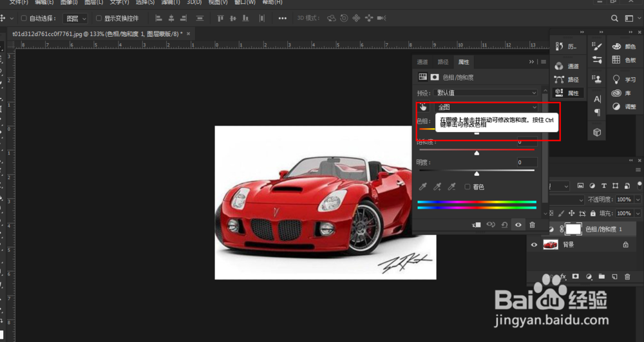Click the 明度 value input field
Image resolution: width=644 pixels, height=342 pixels.
[x=527, y=162]
